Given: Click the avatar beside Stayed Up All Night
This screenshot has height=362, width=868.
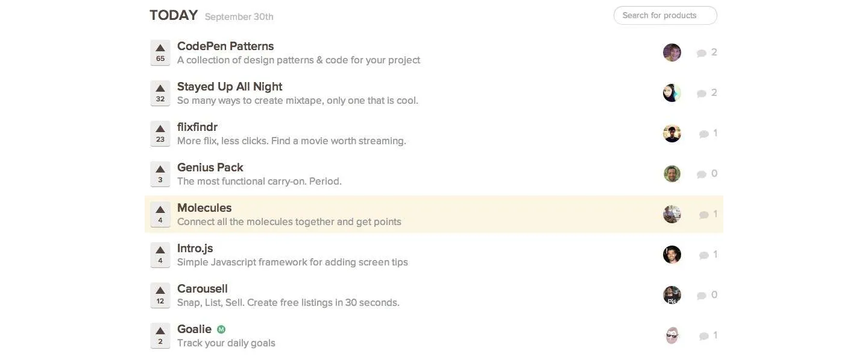Looking at the screenshot, I should [x=671, y=92].
